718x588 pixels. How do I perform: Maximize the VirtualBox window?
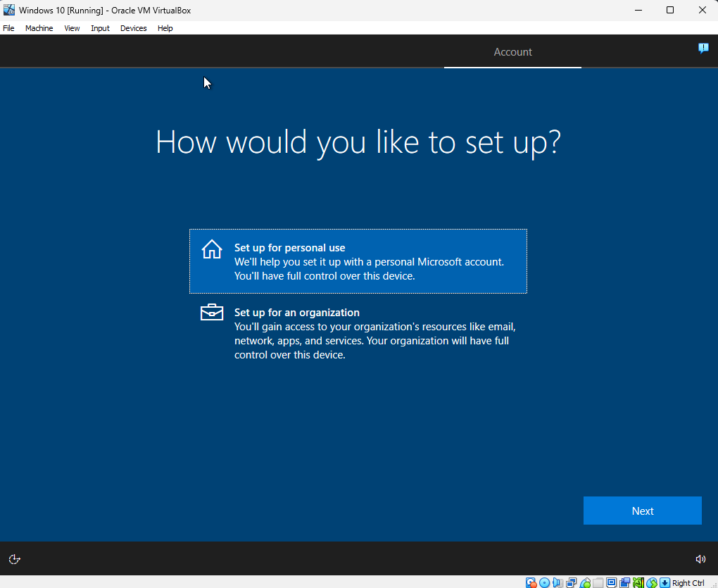coord(670,10)
